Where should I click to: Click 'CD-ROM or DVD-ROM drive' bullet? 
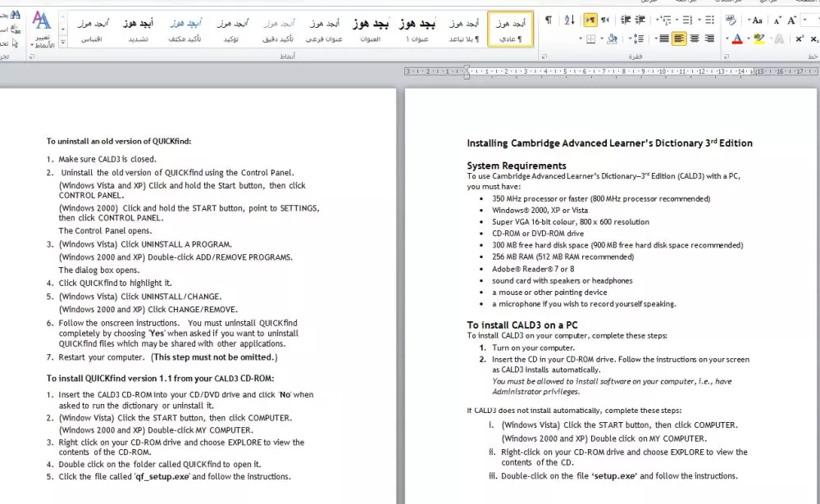coord(538,234)
